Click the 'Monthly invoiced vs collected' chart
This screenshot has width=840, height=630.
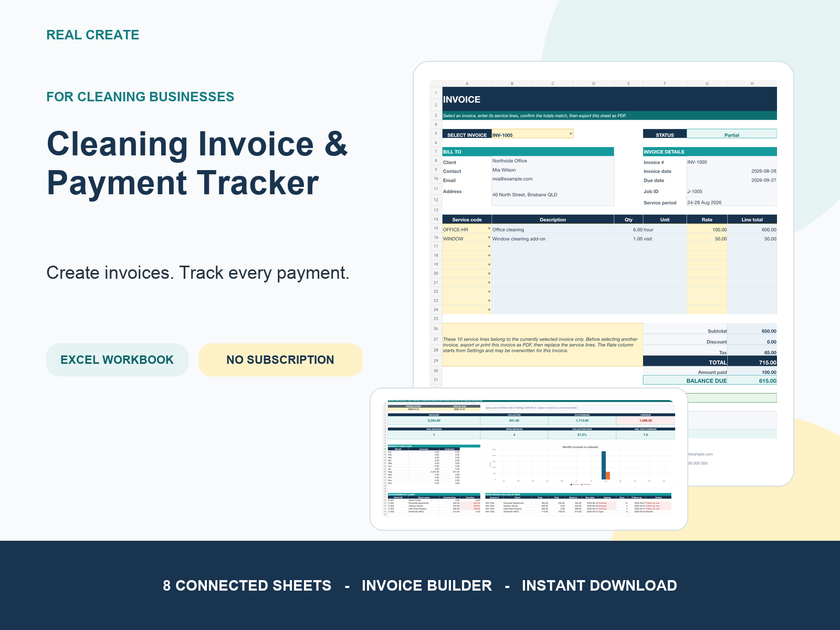580,466
